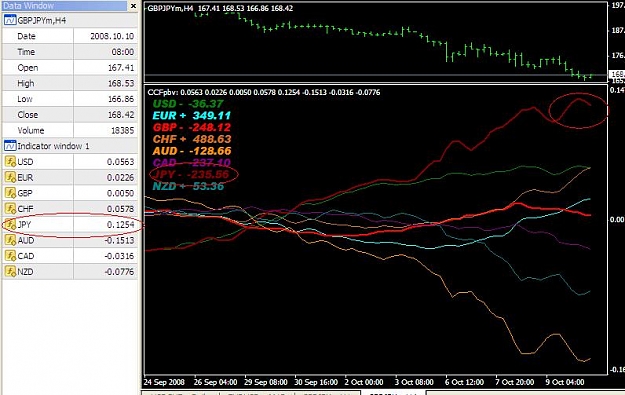
Task: Click the NZD + 53.36 chart legend label
Action: click(188, 186)
